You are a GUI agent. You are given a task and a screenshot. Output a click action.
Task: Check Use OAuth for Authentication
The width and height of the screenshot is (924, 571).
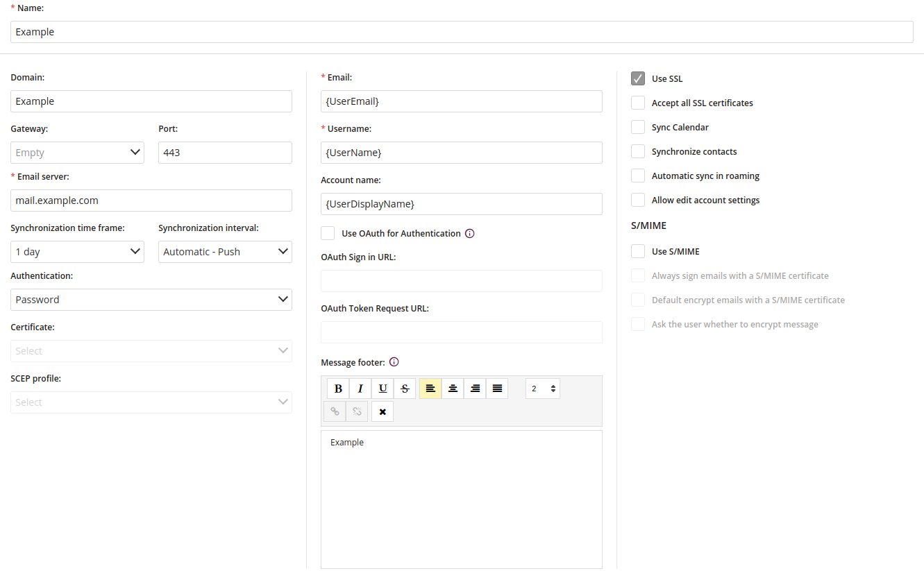pyautogui.click(x=328, y=233)
